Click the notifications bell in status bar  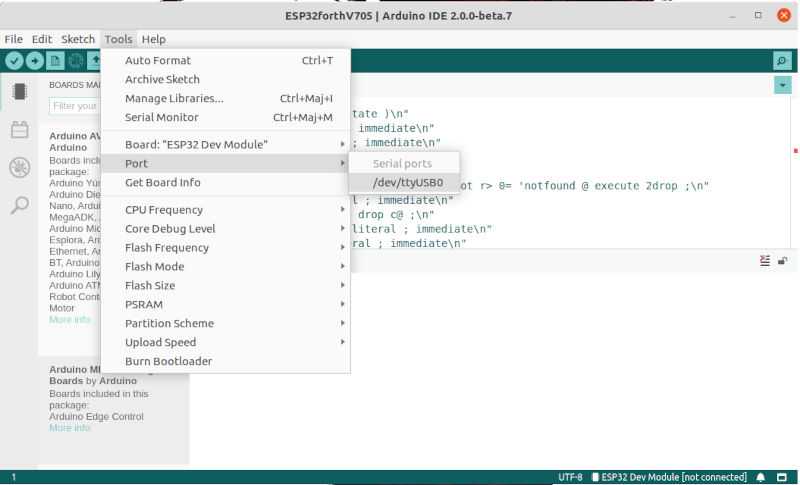click(761, 477)
